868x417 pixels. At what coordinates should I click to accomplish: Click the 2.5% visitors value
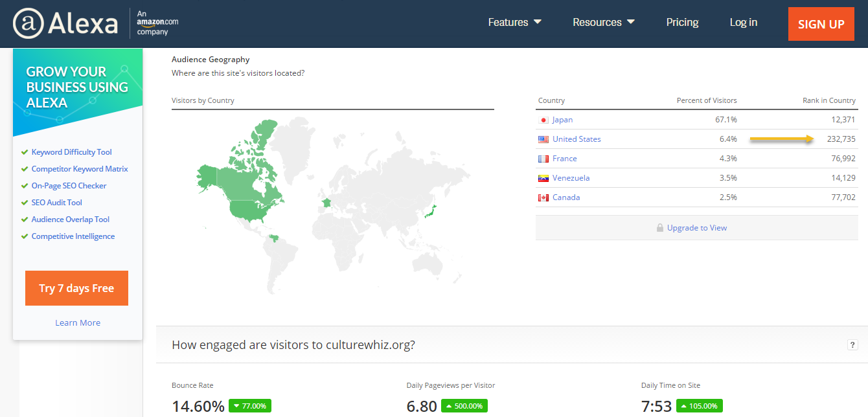[729, 197]
